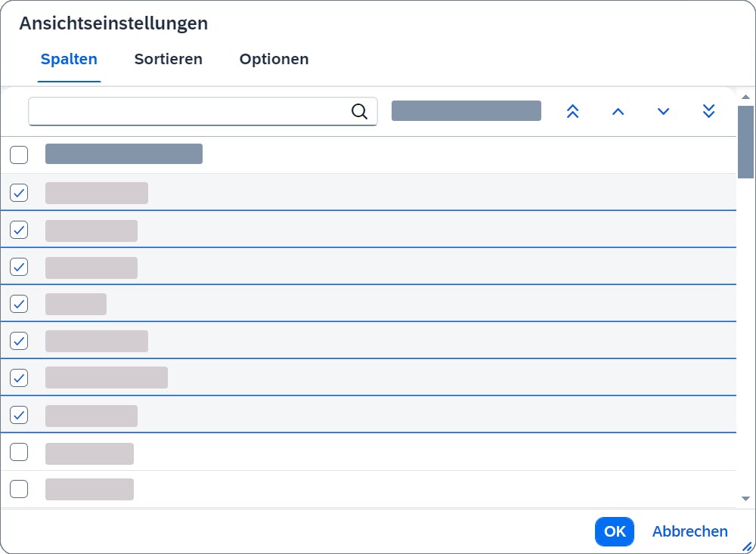Click the search magnifier icon
The image size is (756, 554).
(360, 112)
